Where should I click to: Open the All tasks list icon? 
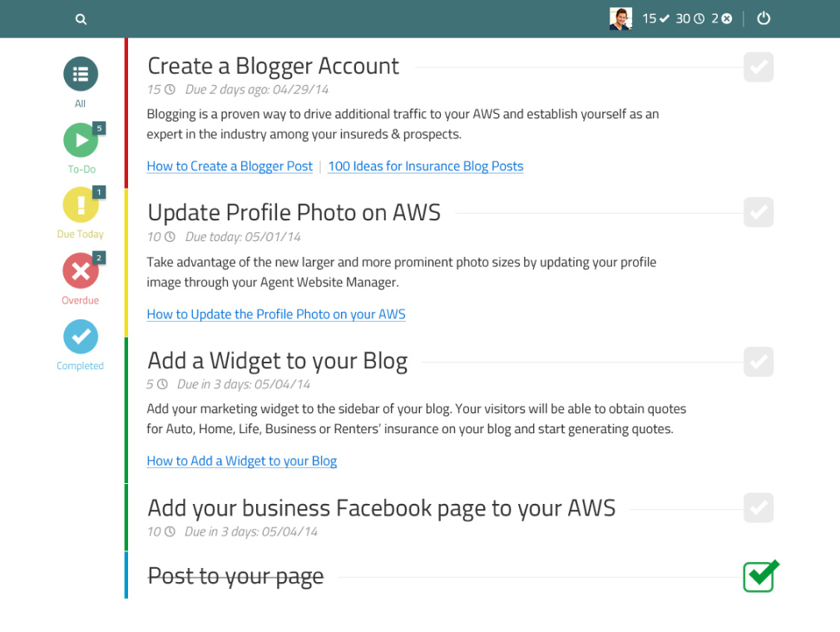(x=81, y=74)
